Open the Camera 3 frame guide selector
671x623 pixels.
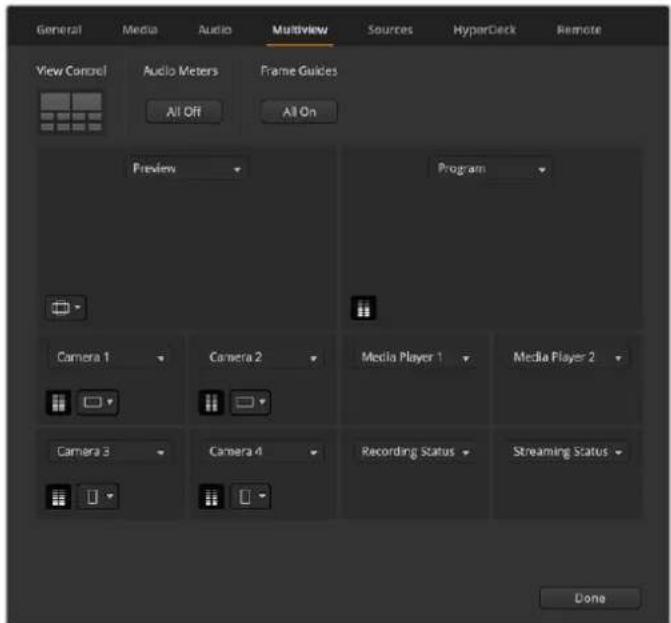point(98,497)
